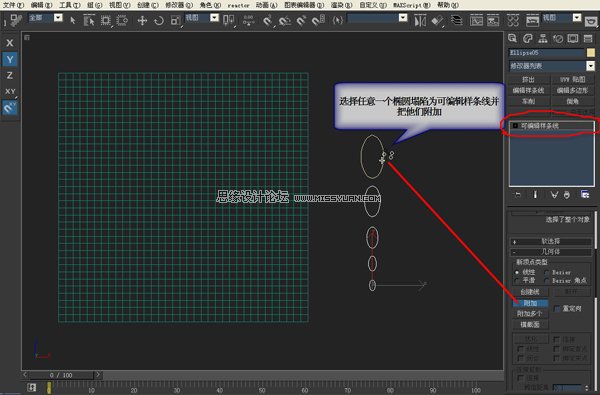The width and height of the screenshot is (600, 395).
Task: Open the selection filter 全部 dropdown
Action: coord(58,18)
